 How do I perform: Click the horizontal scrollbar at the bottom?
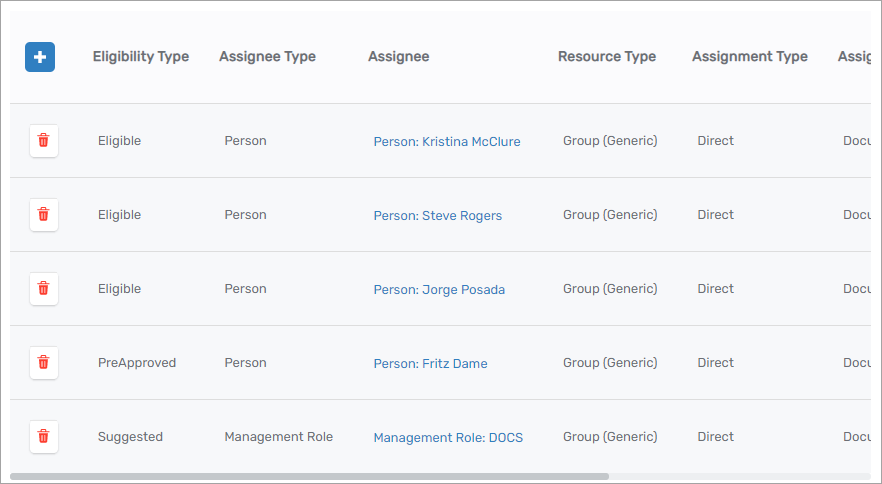tap(310, 476)
